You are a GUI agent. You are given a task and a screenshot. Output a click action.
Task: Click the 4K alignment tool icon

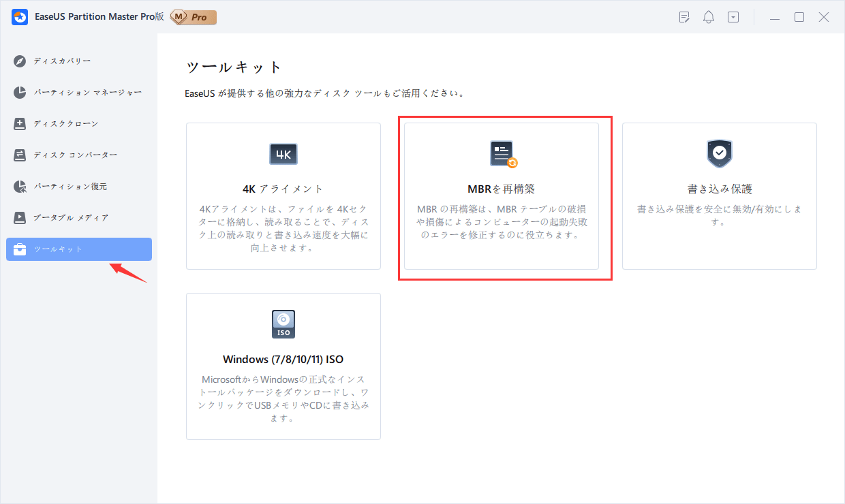(x=283, y=154)
